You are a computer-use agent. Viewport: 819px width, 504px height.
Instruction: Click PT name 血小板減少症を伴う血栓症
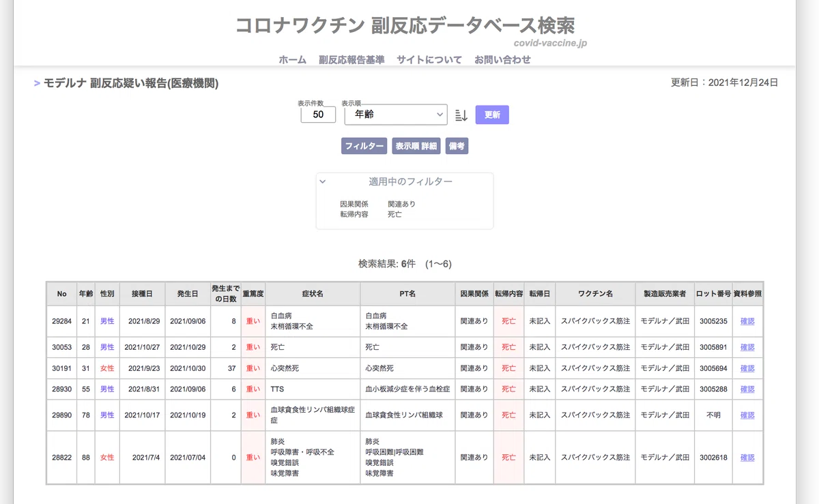(x=407, y=389)
